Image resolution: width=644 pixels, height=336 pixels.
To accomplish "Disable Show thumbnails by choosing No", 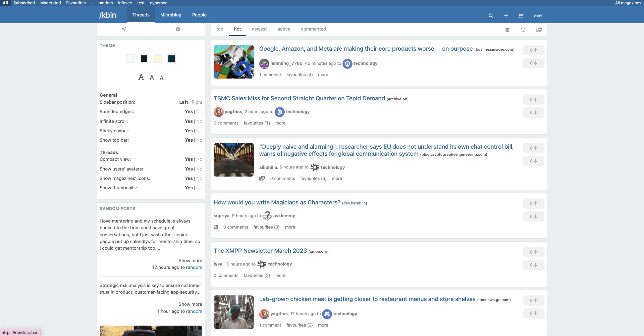I will (199, 188).
